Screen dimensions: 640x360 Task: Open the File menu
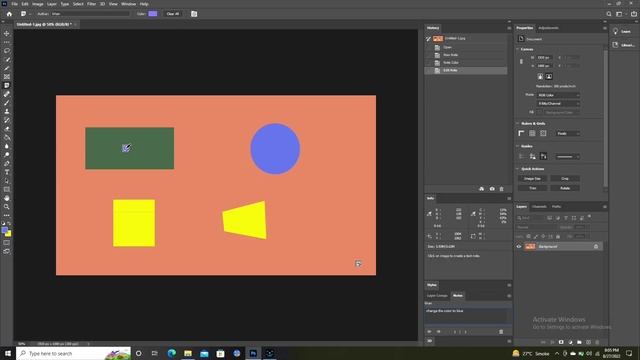(14, 4)
